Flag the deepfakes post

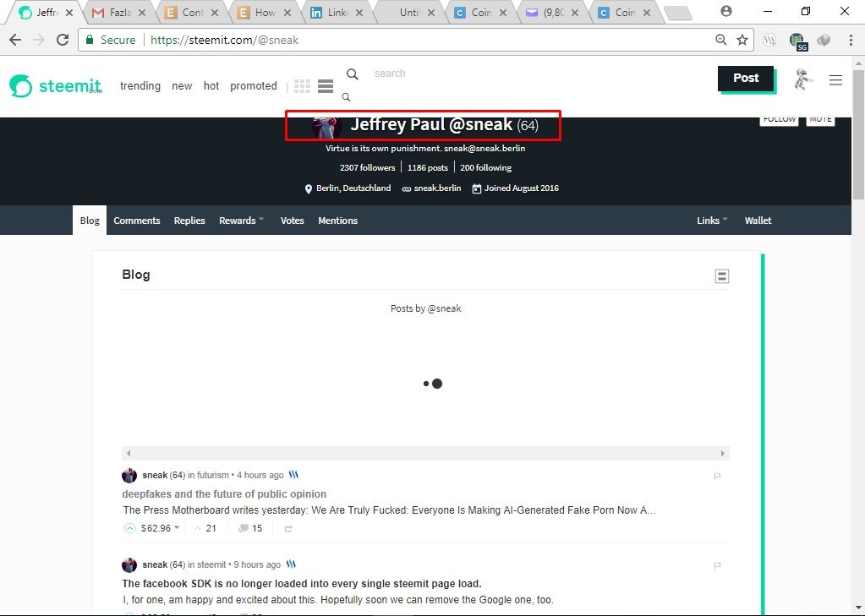click(717, 476)
